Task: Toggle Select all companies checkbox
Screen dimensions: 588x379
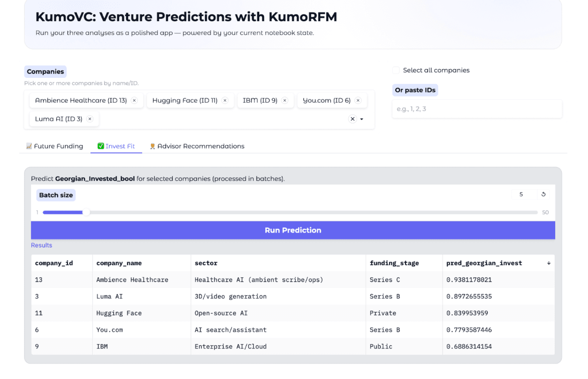Action: (396, 70)
